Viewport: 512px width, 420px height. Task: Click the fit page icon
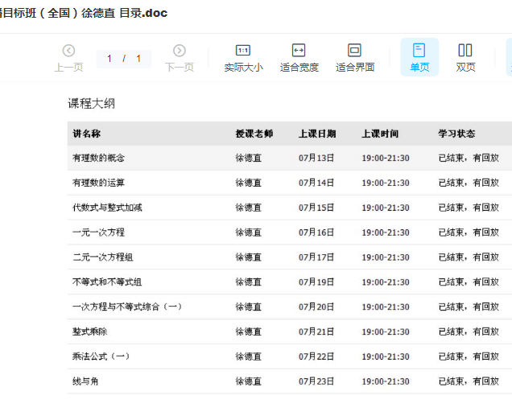(x=354, y=51)
